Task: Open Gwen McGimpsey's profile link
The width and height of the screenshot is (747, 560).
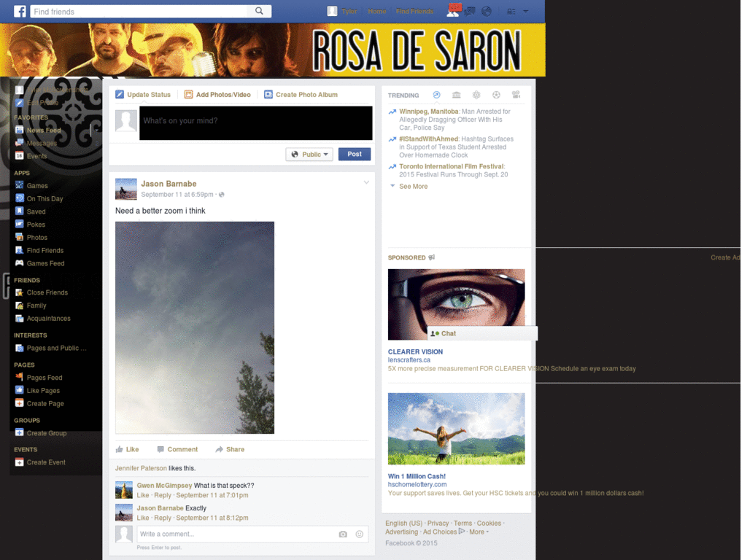Action: click(164, 486)
